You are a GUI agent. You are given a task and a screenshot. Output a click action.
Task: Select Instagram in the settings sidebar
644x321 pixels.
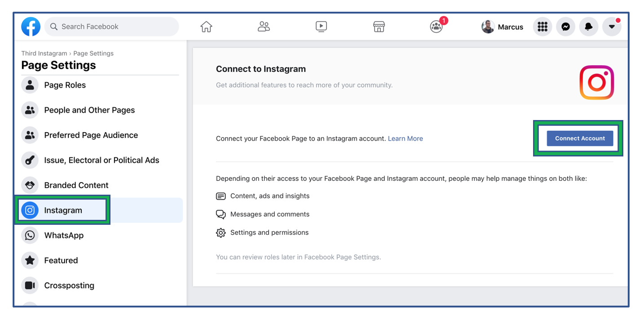[x=100, y=210]
